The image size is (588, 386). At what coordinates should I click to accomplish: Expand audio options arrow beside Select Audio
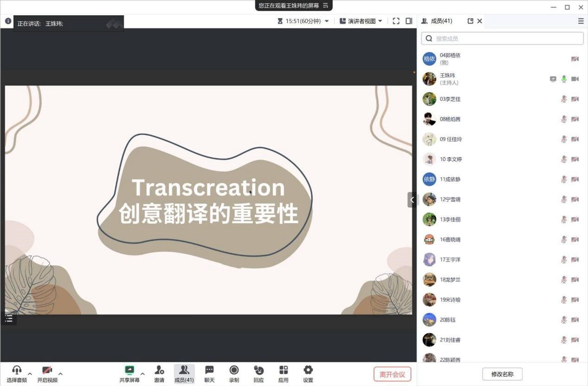pos(30,374)
